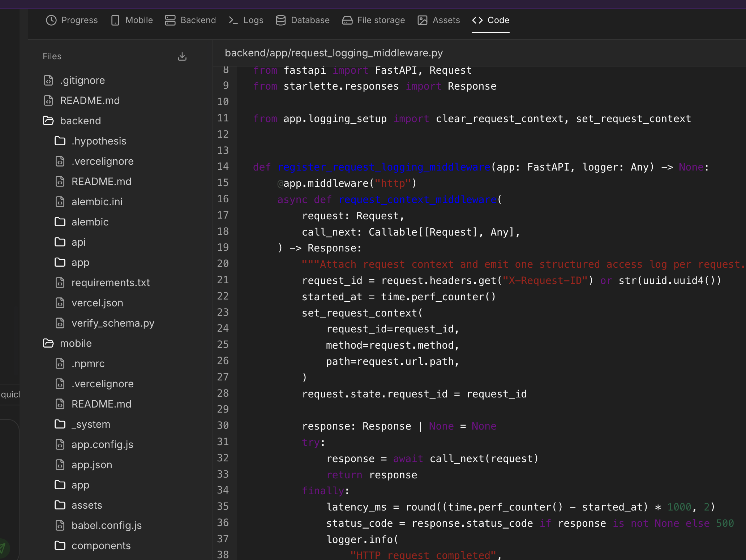The width and height of the screenshot is (746, 560).
Task: Switch to the Progress tab
Action: click(x=72, y=20)
